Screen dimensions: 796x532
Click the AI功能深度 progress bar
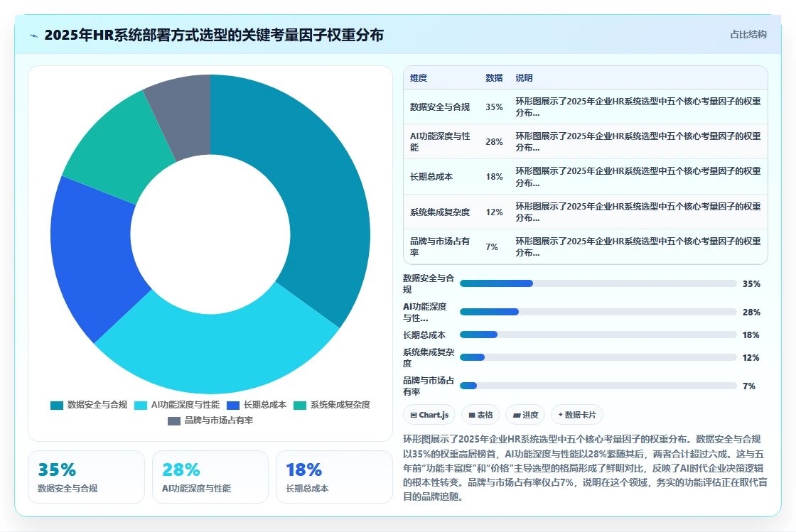(598, 312)
